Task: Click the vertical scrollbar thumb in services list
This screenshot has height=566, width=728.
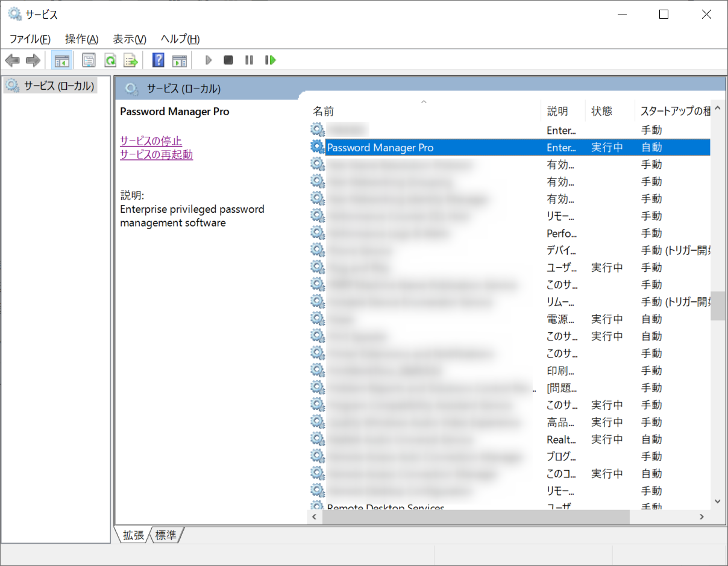Action: point(718,306)
